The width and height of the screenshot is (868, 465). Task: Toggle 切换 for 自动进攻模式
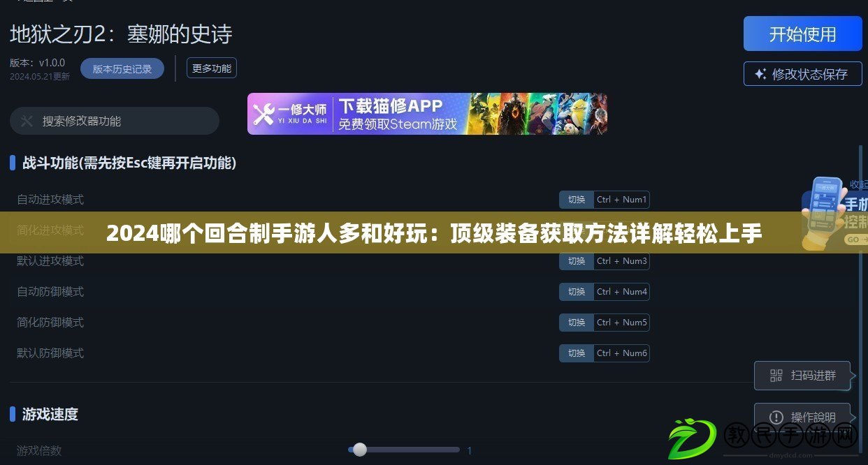pos(577,200)
